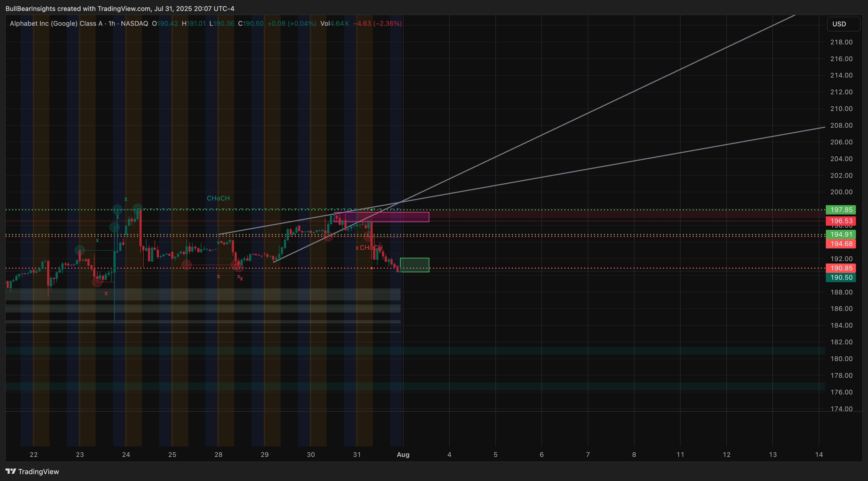
Task: Click the low value L190.36 in header
Action: [222, 24]
